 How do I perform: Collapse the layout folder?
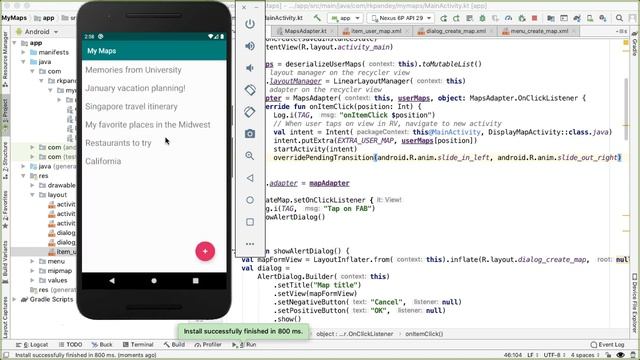tap(33, 195)
